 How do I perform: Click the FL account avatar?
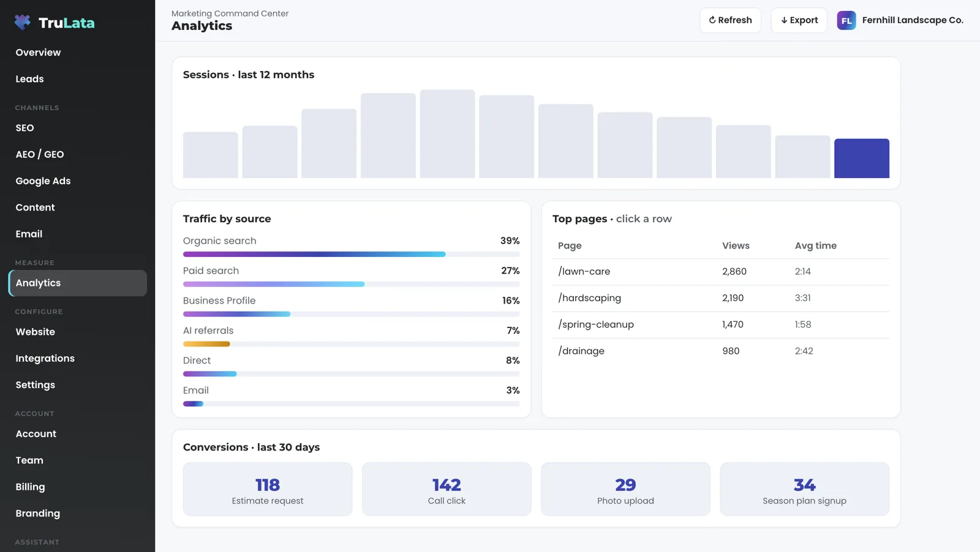point(846,20)
